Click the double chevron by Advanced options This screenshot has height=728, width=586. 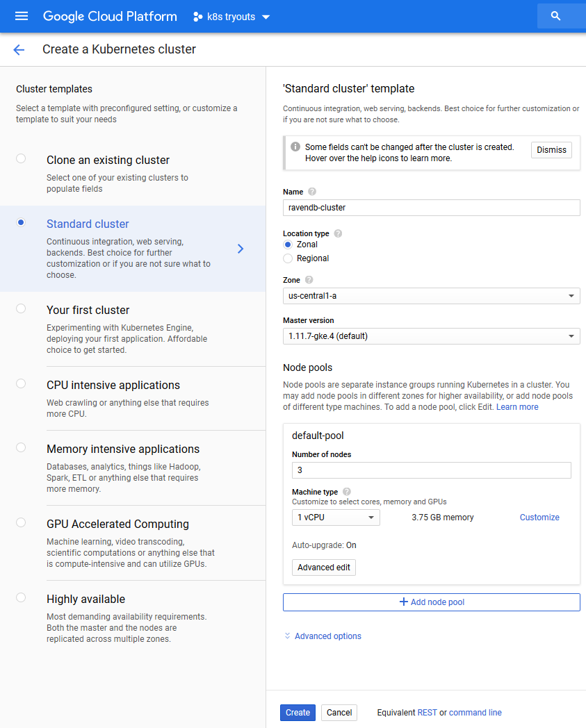(287, 636)
